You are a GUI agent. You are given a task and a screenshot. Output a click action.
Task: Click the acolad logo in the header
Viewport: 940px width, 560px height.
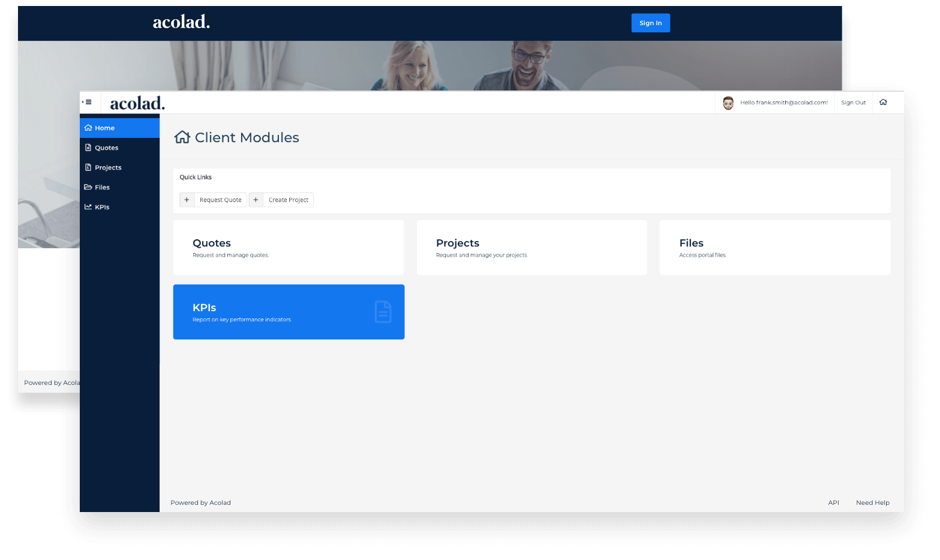tap(137, 103)
